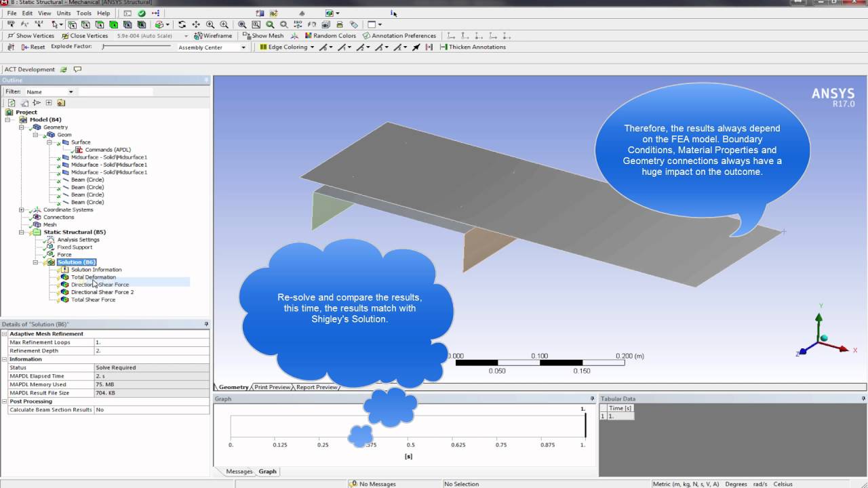This screenshot has width=868, height=488.
Task: Click the red X axis of the triad
Action: [836, 347]
